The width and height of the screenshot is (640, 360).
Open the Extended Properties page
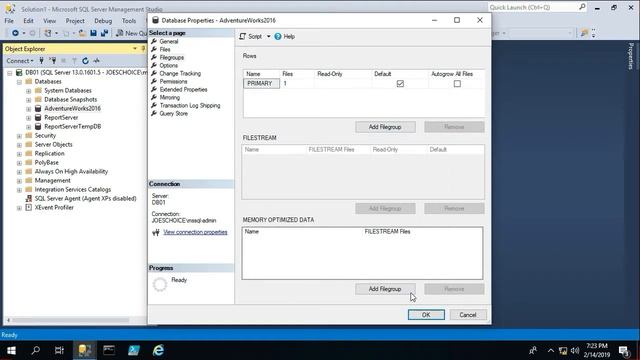click(x=183, y=89)
